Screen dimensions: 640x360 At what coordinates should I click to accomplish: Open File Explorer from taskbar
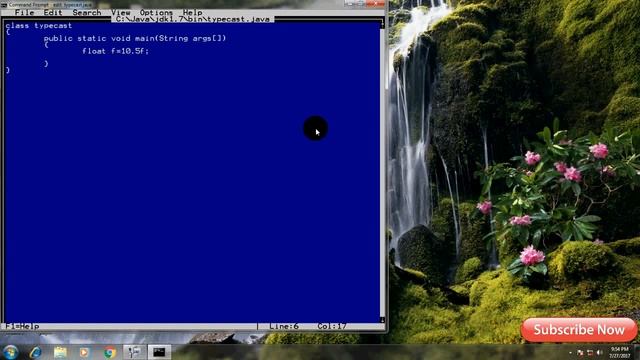point(60,352)
